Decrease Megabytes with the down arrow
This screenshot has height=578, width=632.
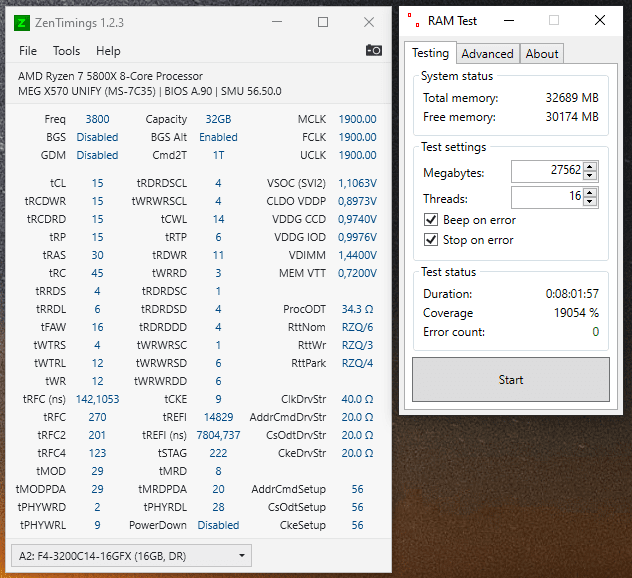pyautogui.click(x=590, y=175)
